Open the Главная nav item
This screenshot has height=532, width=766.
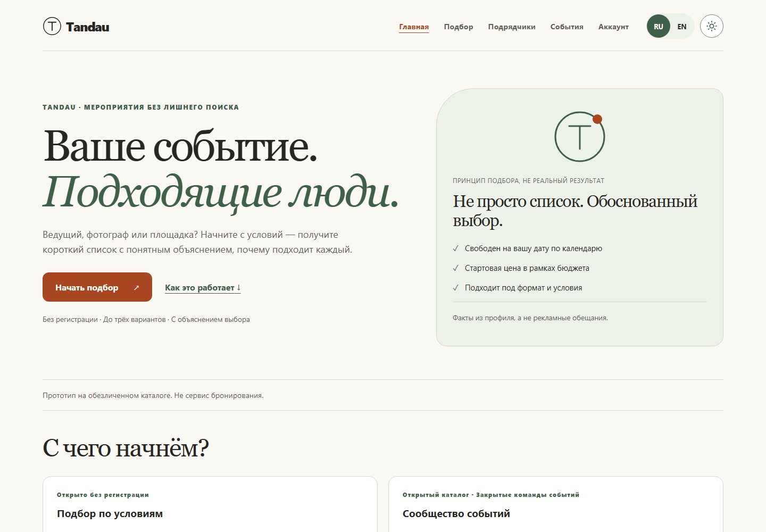tap(414, 27)
